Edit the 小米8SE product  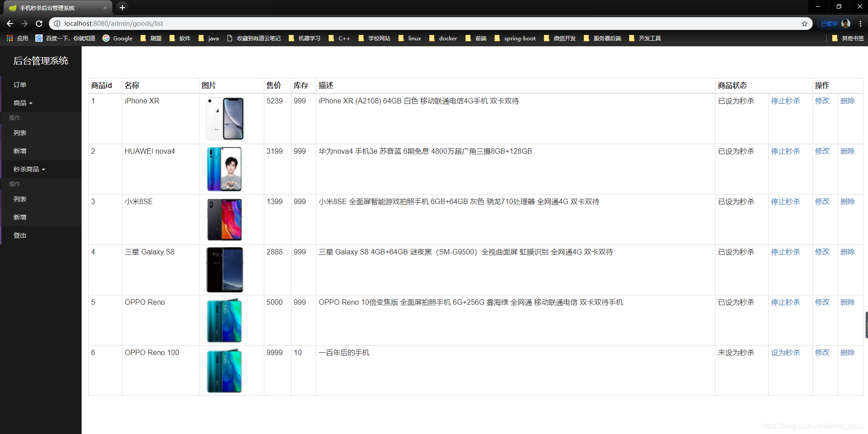click(x=822, y=201)
